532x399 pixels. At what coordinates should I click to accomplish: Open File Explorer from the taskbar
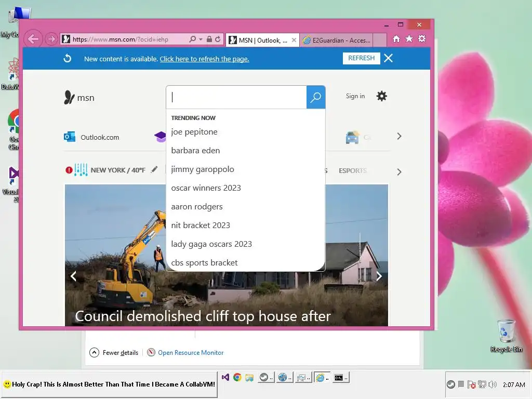pos(249,378)
